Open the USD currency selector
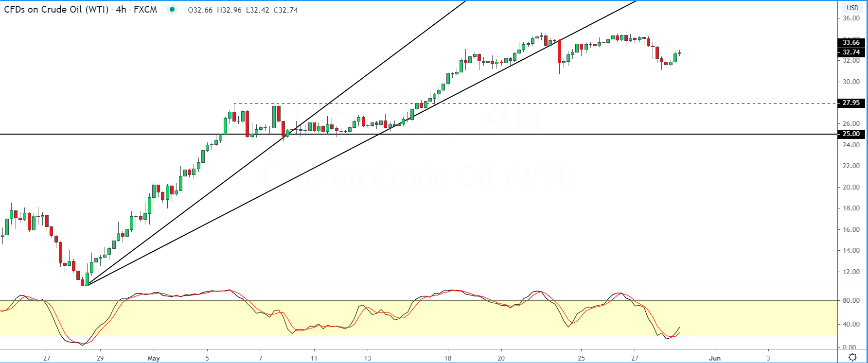868x363 pixels. [852, 8]
